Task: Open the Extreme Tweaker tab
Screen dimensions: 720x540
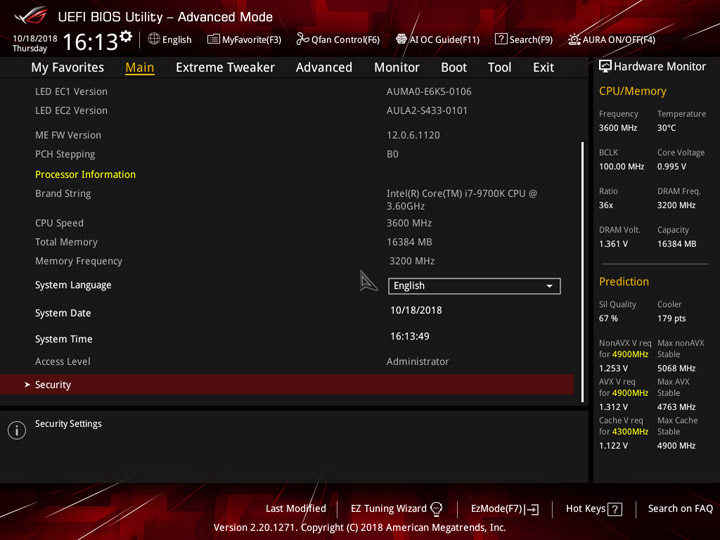Action: [225, 68]
